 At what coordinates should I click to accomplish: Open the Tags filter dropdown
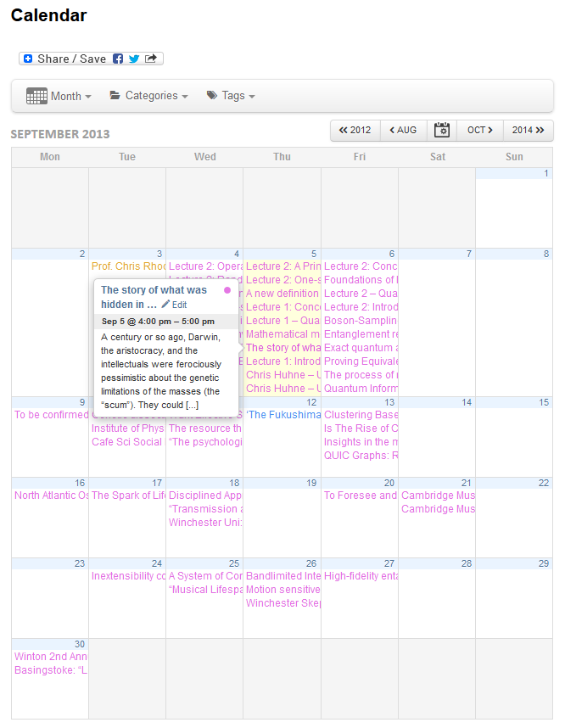(x=231, y=96)
